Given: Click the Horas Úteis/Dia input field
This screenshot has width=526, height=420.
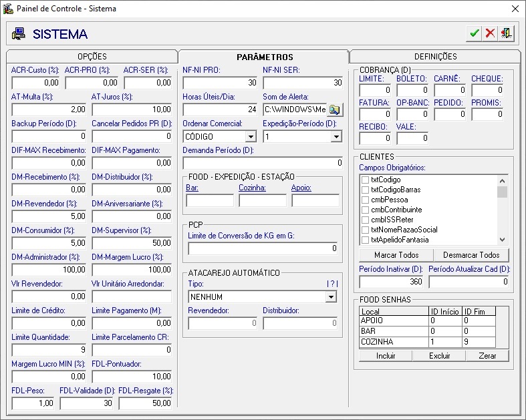Looking at the screenshot, I should (x=219, y=110).
